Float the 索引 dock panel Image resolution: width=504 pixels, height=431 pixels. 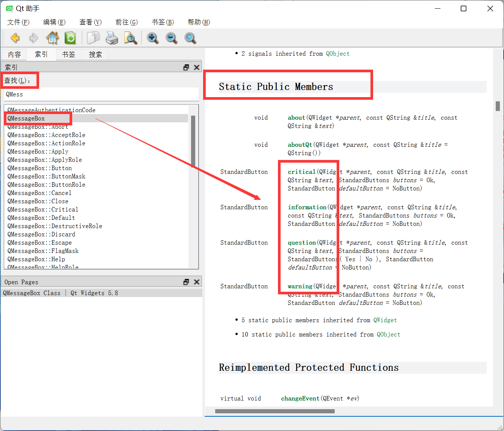tap(186, 67)
